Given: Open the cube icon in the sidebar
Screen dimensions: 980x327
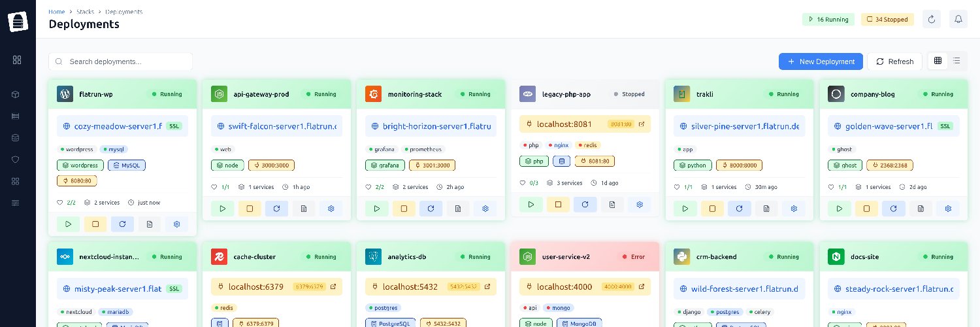Looking at the screenshot, I should pyautogui.click(x=16, y=94).
